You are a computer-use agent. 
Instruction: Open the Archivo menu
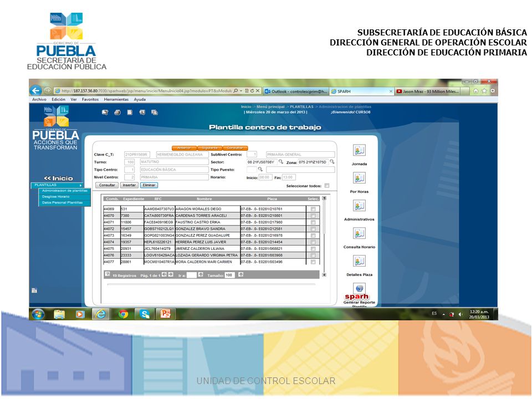point(39,99)
